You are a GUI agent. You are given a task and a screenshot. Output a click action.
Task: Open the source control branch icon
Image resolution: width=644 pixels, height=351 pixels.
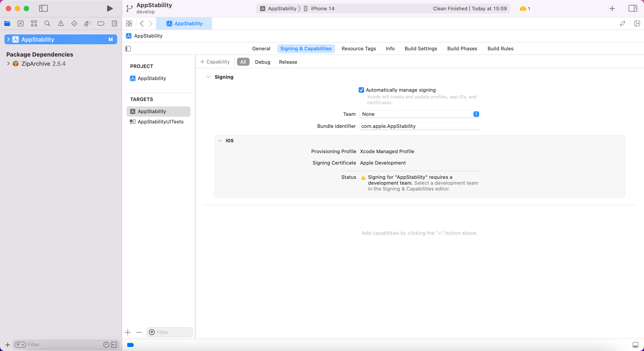[x=129, y=8]
